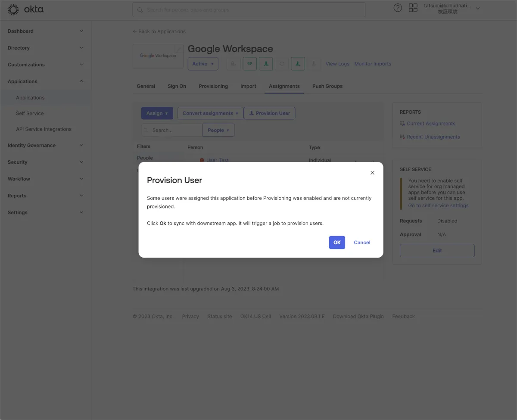517x420 pixels.
Task: Open the Privacy footer link
Action: point(190,316)
